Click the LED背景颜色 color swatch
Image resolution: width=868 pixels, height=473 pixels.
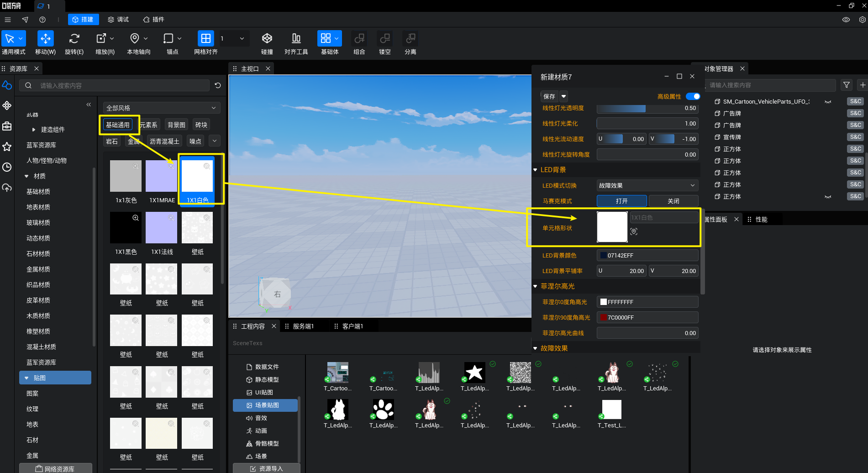click(x=604, y=255)
